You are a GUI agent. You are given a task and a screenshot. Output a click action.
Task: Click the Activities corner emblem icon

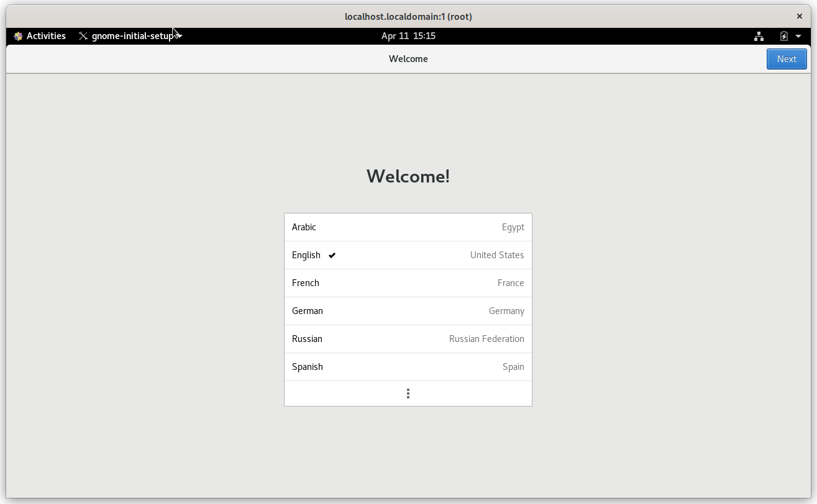coord(18,35)
